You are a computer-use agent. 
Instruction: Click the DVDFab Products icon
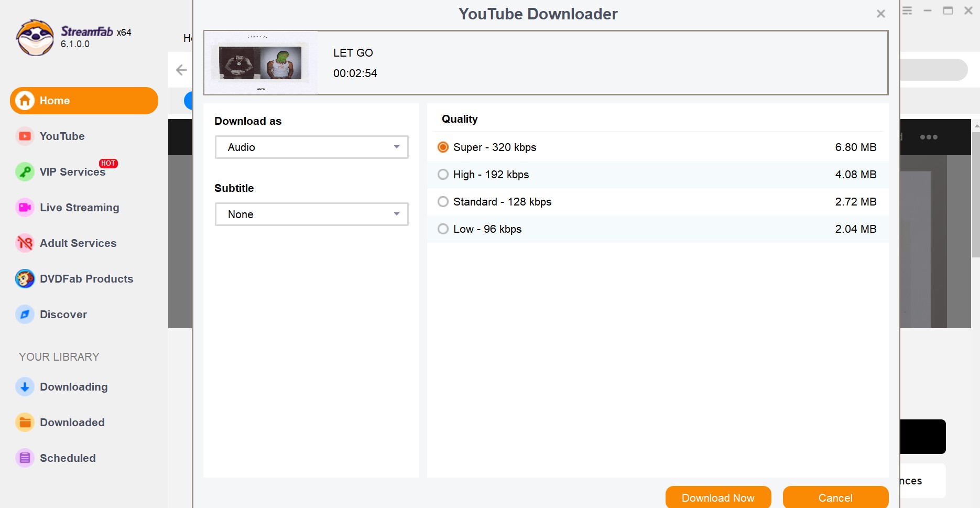point(25,279)
